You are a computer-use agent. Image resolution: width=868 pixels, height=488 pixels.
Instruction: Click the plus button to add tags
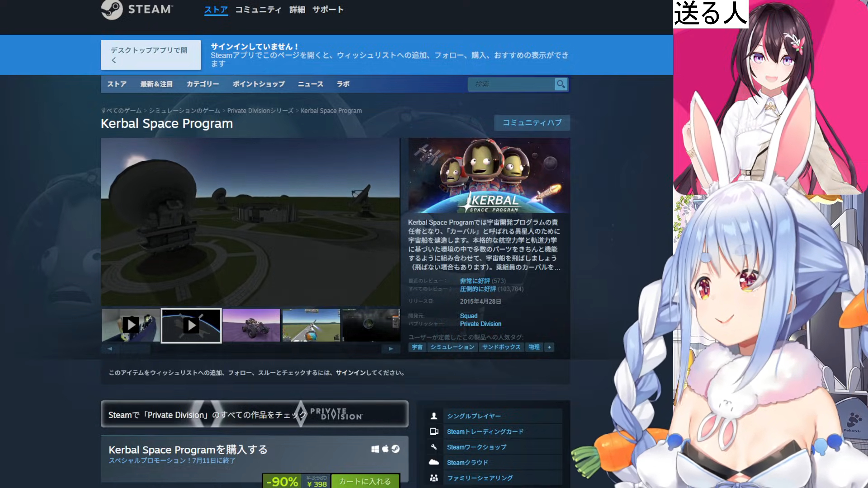pyautogui.click(x=549, y=347)
